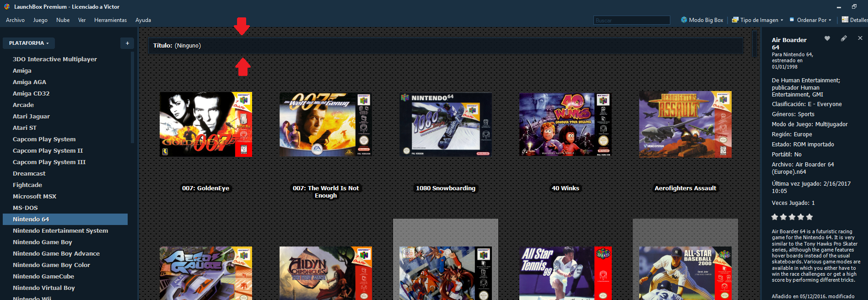Image resolution: width=868 pixels, height=300 pixels.
Task: Open the Archivo menu
Action: click(15, 20)
